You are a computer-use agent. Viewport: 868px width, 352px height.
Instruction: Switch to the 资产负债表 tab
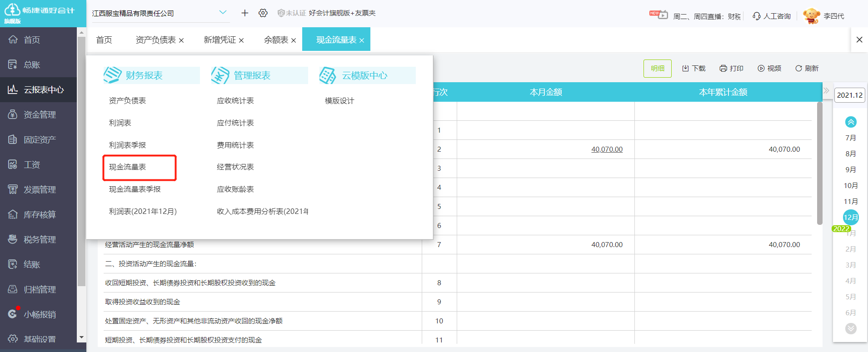click(155, 40)
